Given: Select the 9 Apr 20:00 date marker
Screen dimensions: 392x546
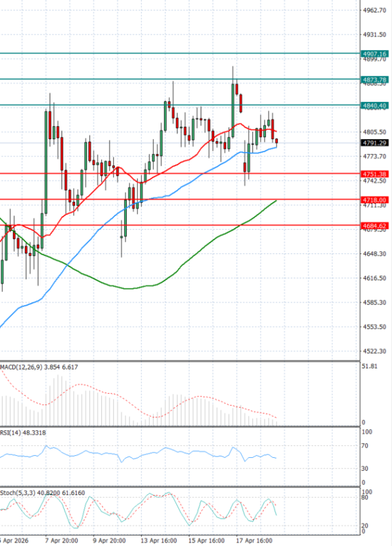Looking at the screenshot, I should click(110, 541).
